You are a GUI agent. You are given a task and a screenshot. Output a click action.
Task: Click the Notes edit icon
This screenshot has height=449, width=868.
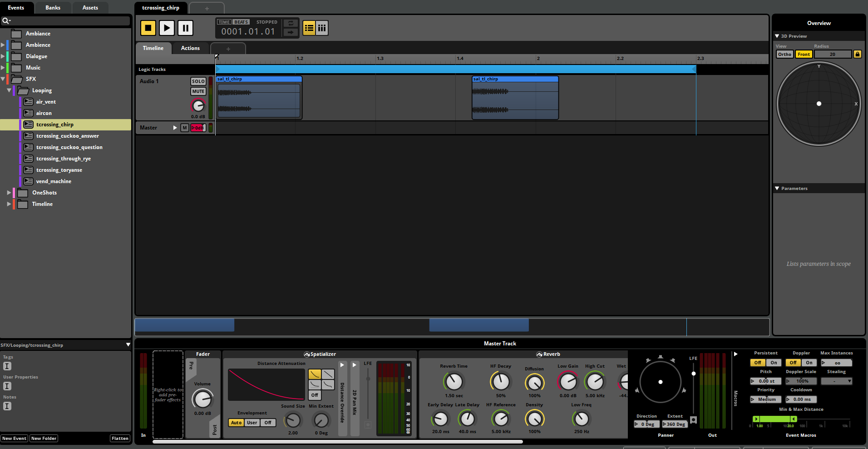tap(7, 406)
